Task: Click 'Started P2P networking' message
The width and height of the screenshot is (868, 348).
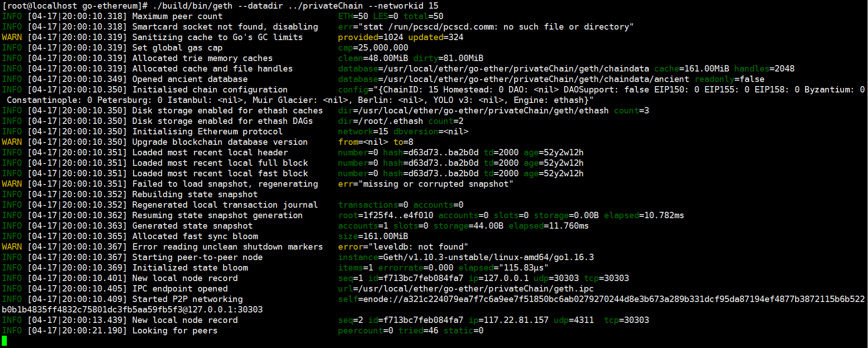Action: pyautogui.click(x=187, y=299)
